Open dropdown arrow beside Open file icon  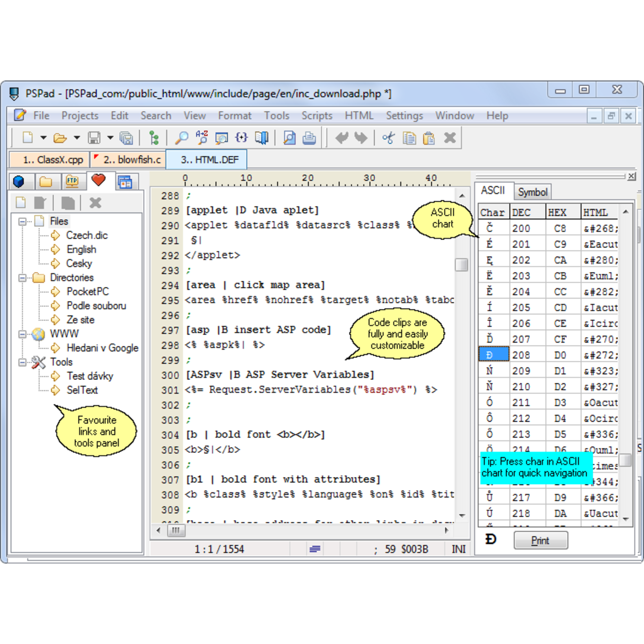[76, 138]
